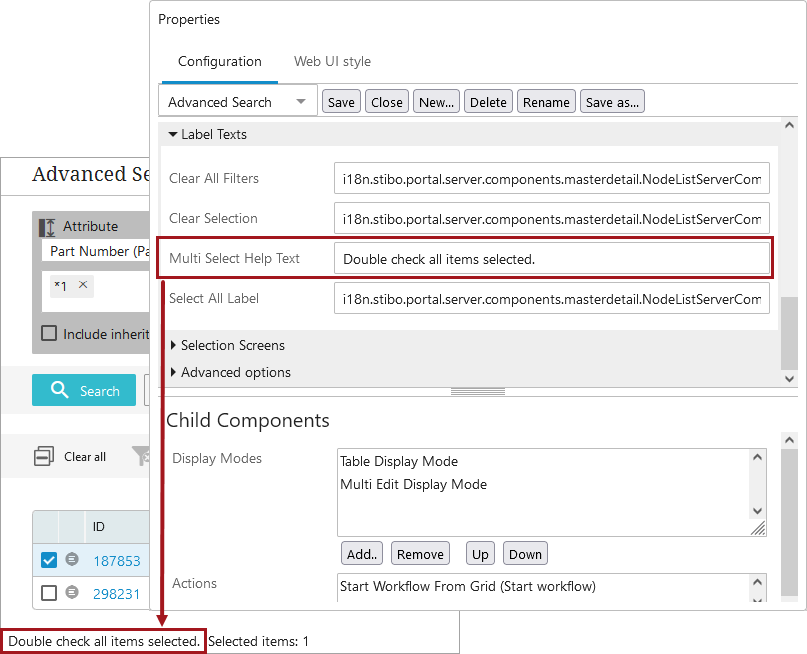Image resolution: width=807 pixels, height=654 pixels.
Task: Click the Child Components scroll up arrow
Action: coord(790,439)
